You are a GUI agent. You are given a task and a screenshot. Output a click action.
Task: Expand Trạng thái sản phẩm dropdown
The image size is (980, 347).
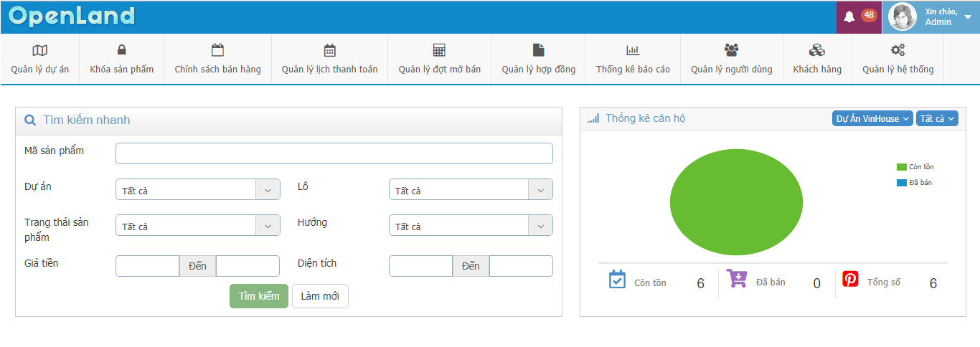coord(197,226)
